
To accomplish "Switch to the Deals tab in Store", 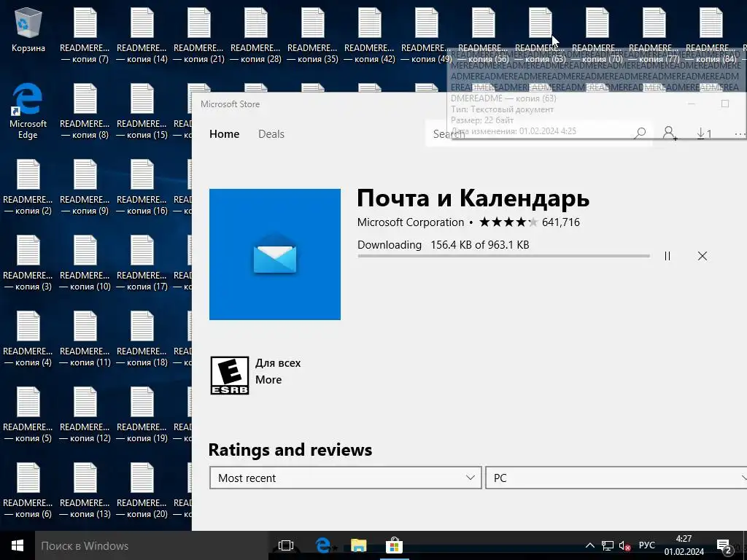I will point(271,134).
